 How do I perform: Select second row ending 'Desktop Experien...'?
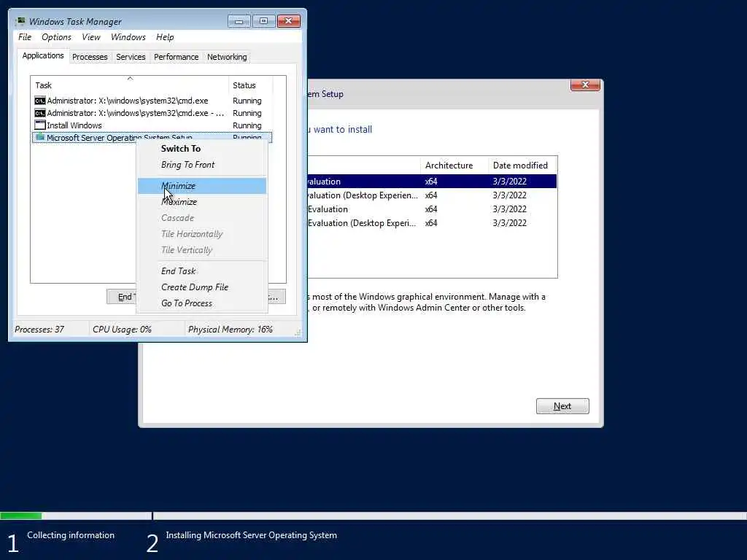pos(432,195)
